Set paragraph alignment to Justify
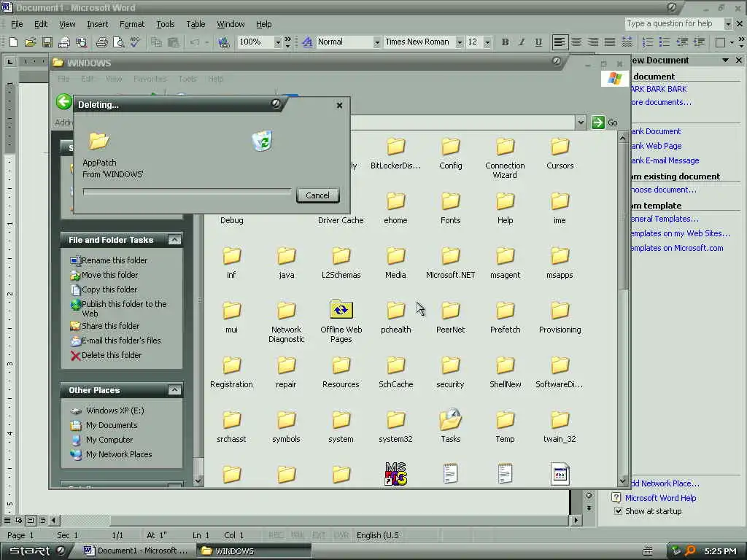Viewport: 747px width, 560px height. (610, 42)
